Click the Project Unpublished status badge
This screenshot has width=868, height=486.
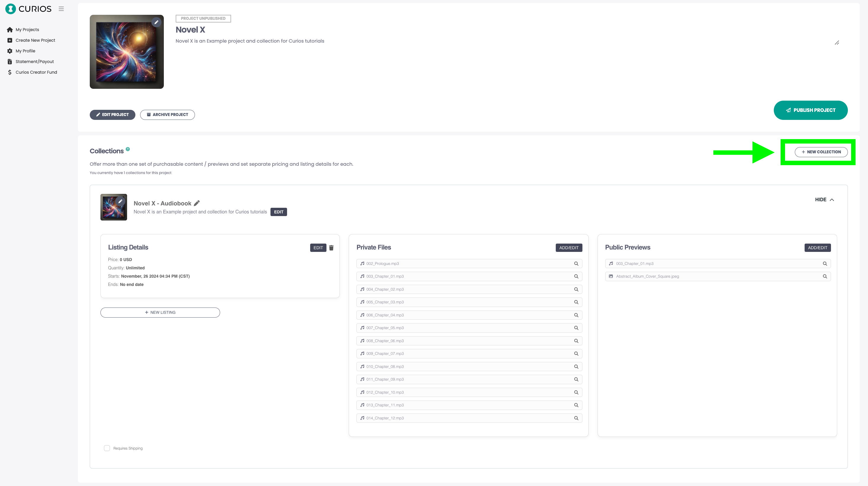click(203, 19)
